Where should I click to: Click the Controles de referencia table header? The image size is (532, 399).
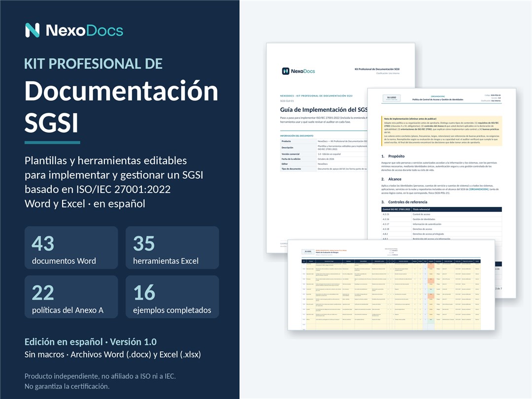pyautogui.click(x=441, y=209)
